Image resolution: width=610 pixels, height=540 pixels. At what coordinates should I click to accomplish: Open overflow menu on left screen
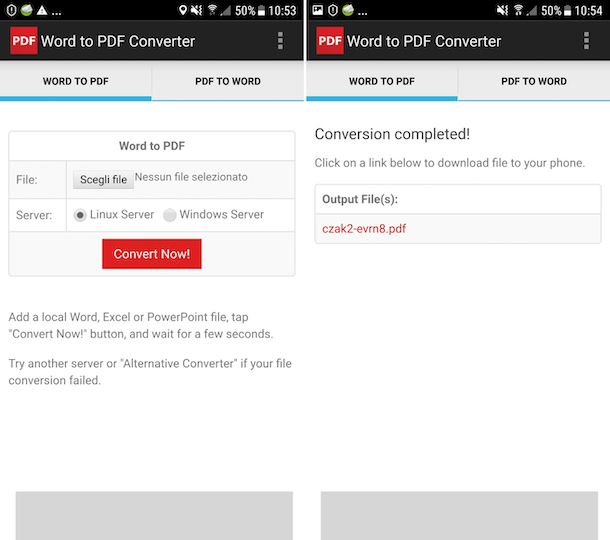(280, 41)
